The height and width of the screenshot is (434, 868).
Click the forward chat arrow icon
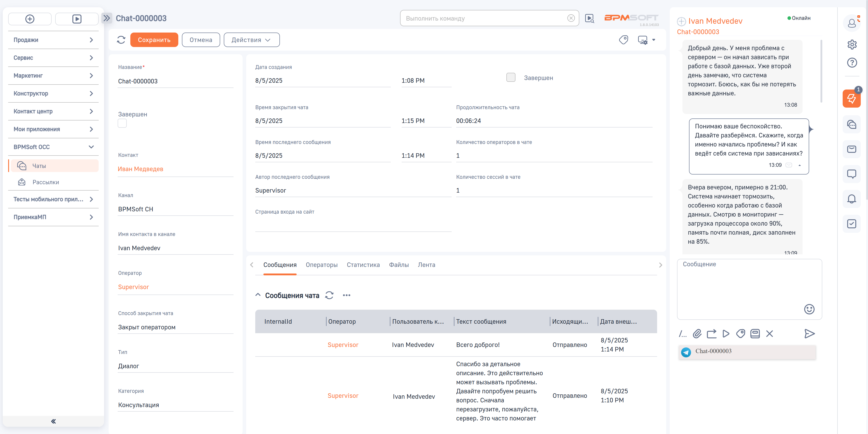[x=711, y=334]
